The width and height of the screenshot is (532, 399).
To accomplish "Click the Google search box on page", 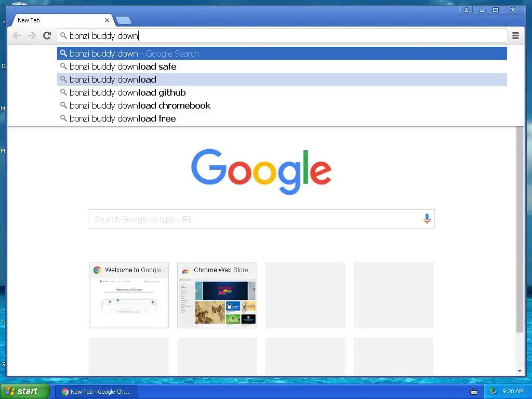I will tap(262, 219).
